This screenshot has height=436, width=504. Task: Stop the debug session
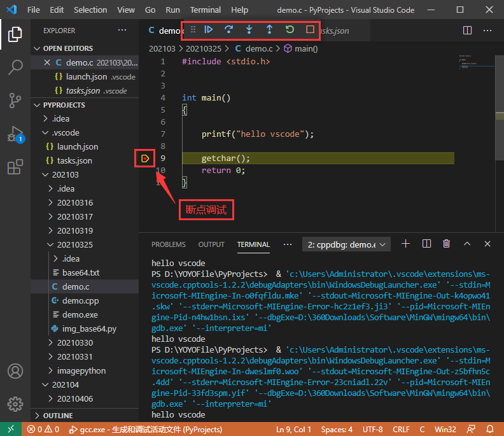[310, 29]
